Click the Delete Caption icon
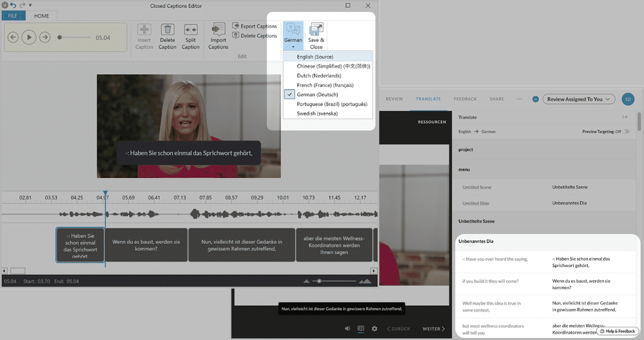This screenshot has width=644, height=340. tap(168, 30)
